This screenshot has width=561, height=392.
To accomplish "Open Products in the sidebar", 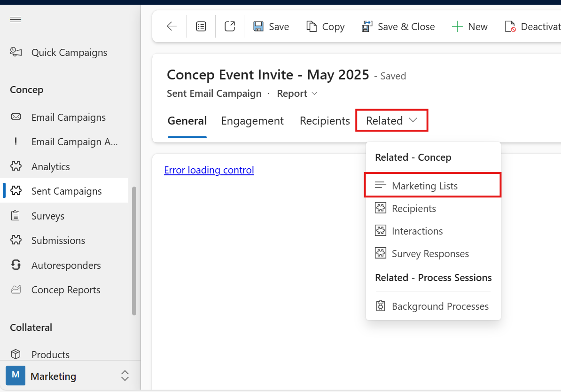I will click(x=50, y=354).
